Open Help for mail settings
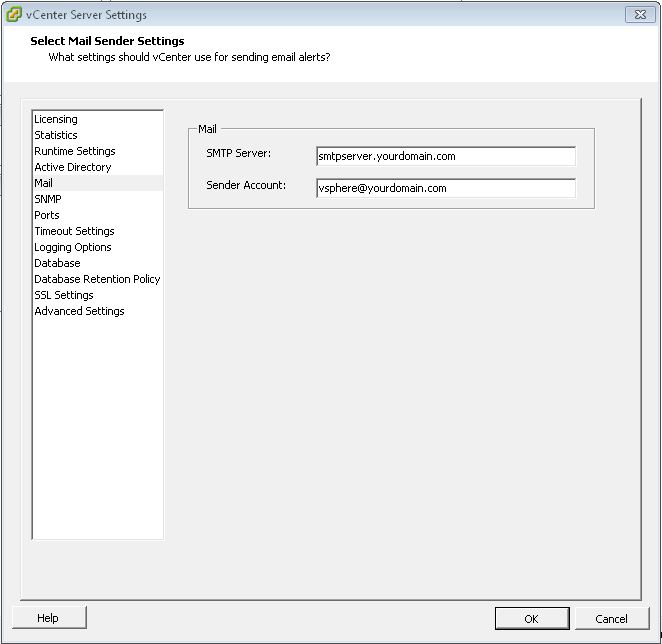Screen dimensions: 662x644 click(48, 619)
